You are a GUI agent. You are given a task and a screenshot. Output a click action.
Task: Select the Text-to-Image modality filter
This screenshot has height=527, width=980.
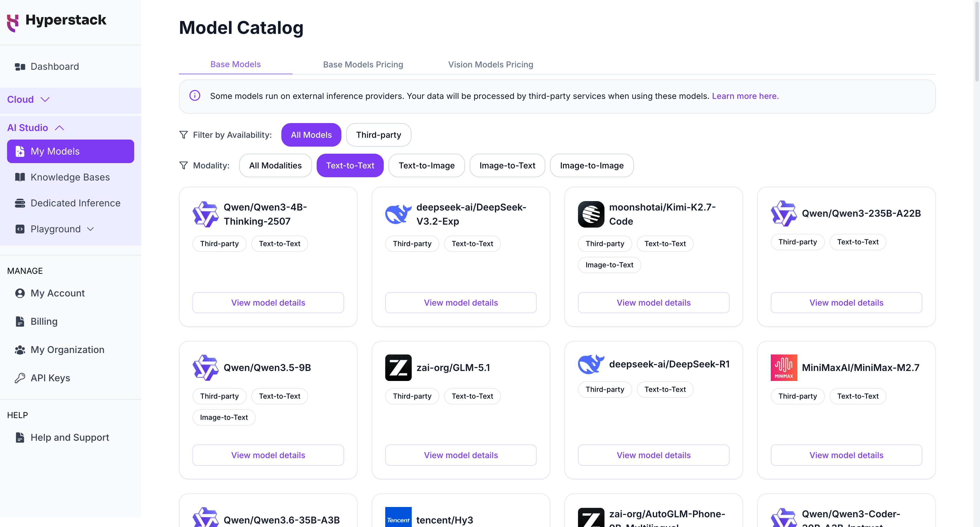pos(426,165)
